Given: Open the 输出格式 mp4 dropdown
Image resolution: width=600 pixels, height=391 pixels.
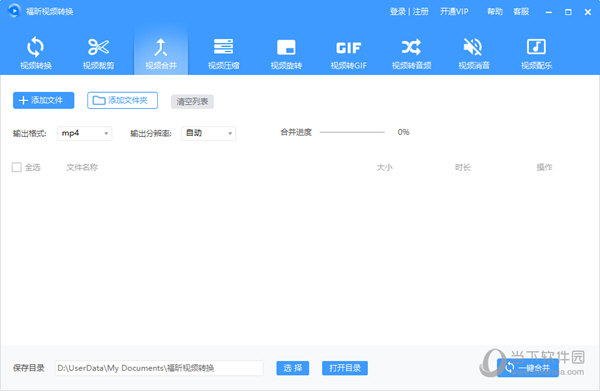Looking at the screenshot, I should [85, 133].
